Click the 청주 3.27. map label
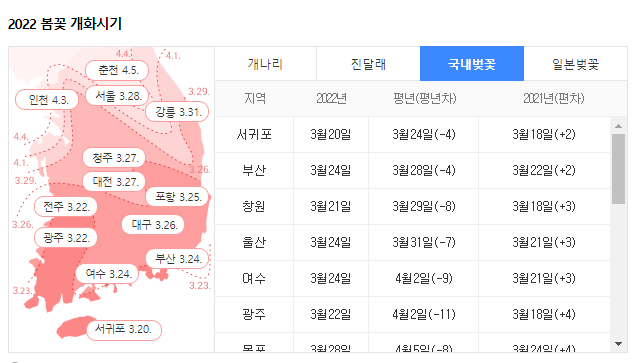Screen dimensions: 641x363 click(114, 158)
